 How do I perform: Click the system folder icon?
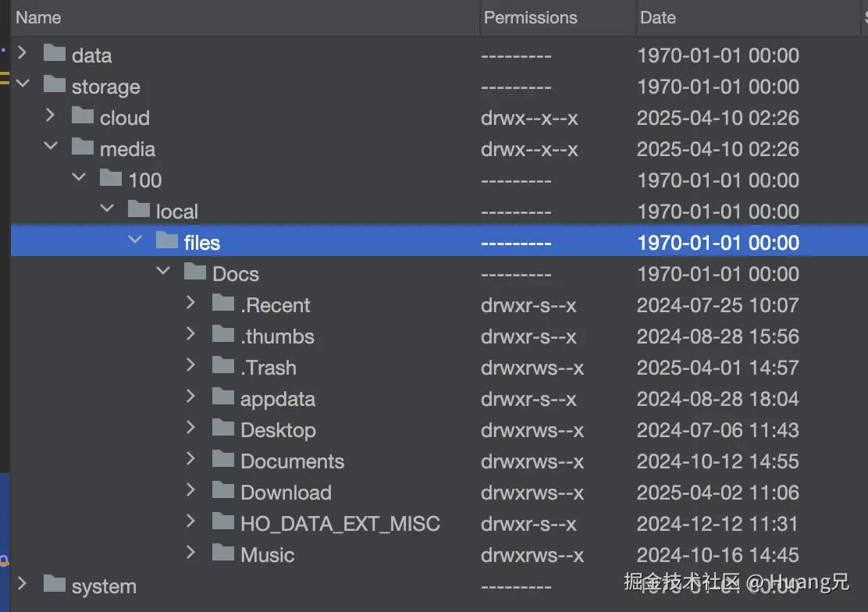tap(54, 585)
